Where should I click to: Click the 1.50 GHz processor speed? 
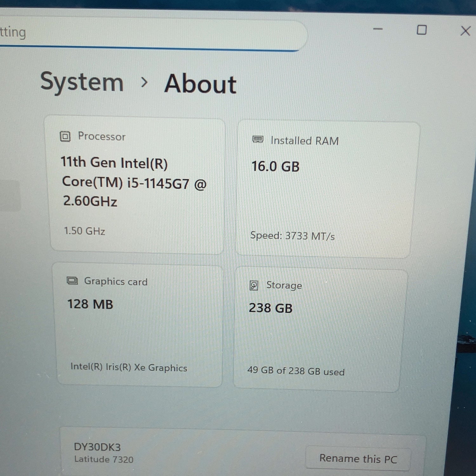(84, 231)
